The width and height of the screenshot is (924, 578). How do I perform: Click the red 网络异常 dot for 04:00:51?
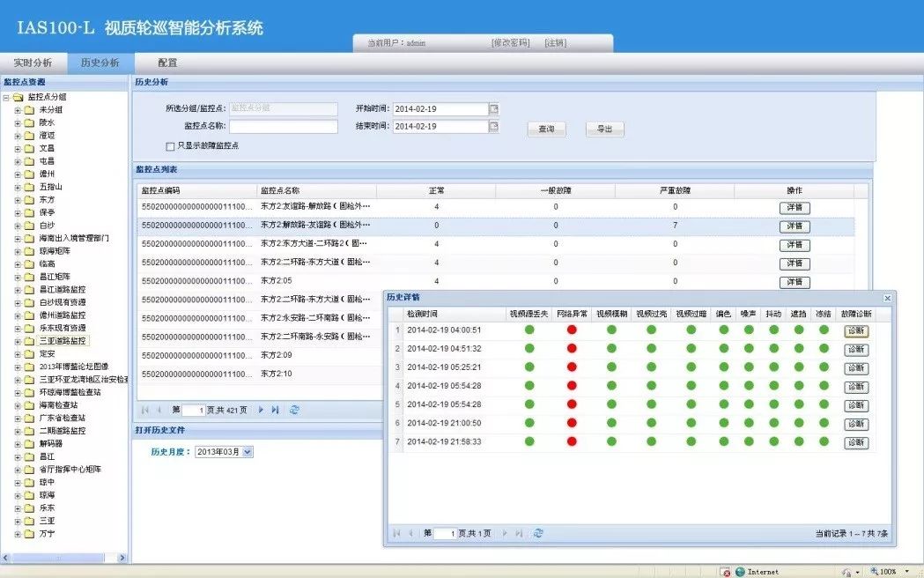[572, 330]
